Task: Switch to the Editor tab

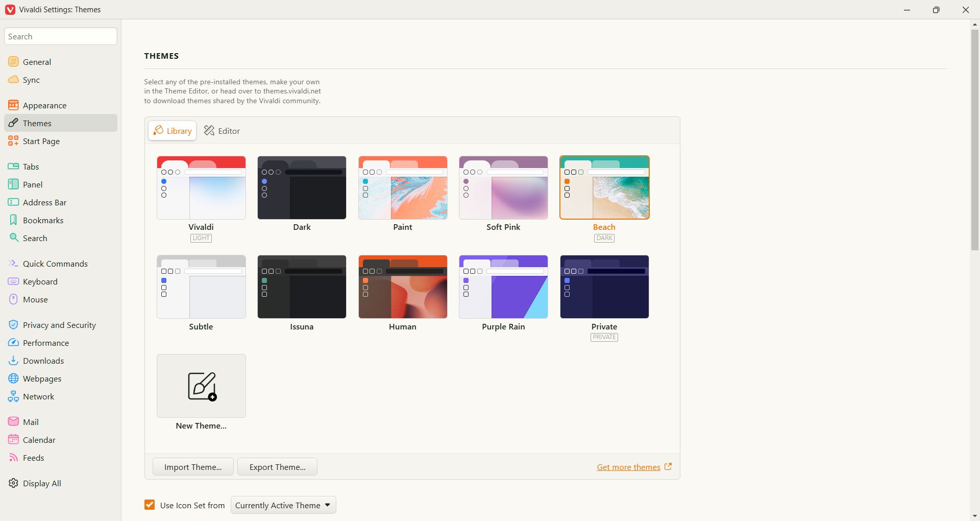Action: [222, 131]
